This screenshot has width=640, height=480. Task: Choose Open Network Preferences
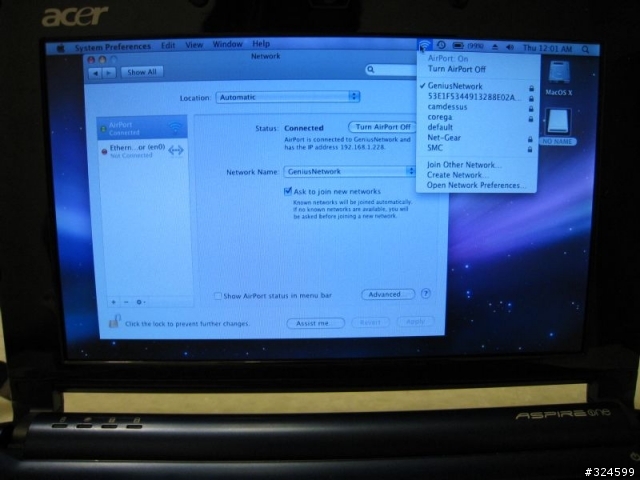coord(478,185)
